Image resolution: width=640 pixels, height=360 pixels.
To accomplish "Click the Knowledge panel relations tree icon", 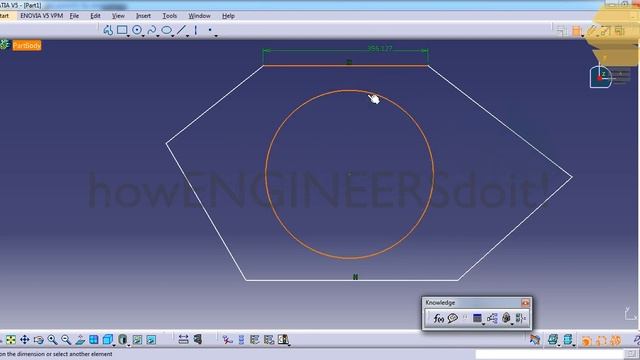I will (492, 318).
